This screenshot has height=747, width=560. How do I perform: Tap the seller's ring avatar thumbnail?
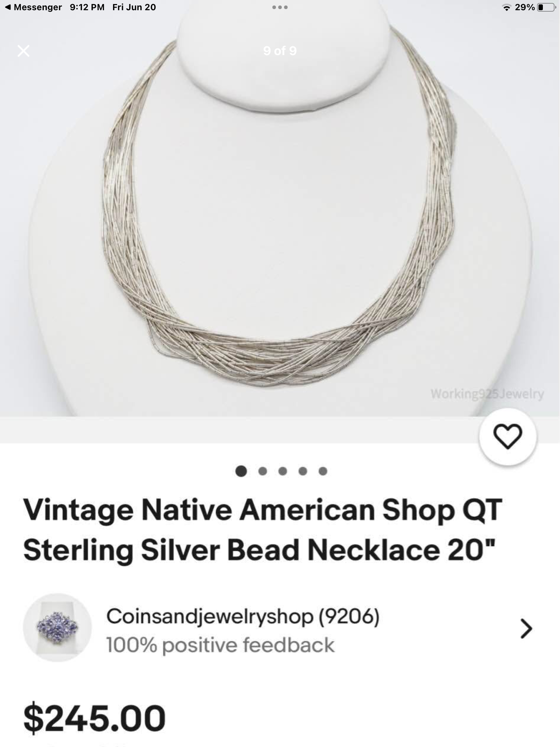[57, 628]
